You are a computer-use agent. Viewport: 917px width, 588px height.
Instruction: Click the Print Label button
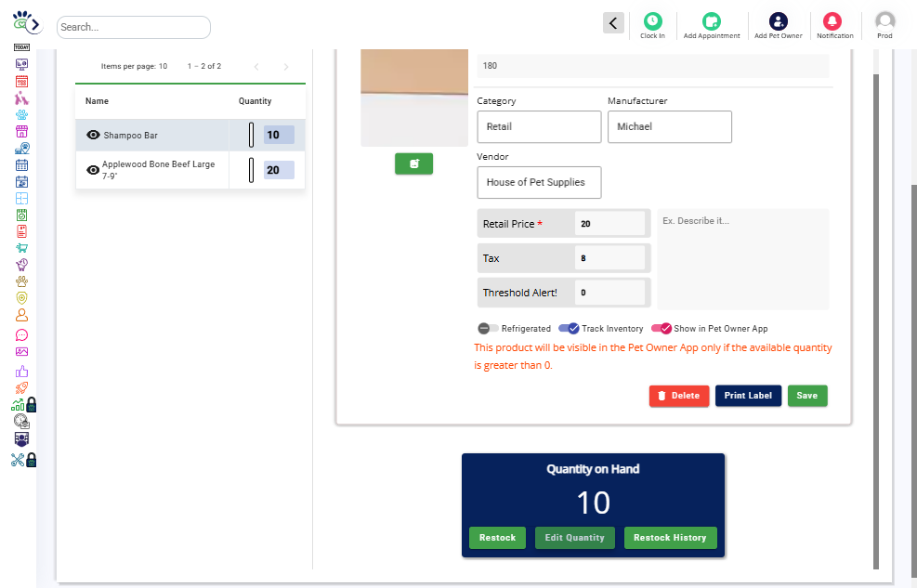click(x=748, y=396)
